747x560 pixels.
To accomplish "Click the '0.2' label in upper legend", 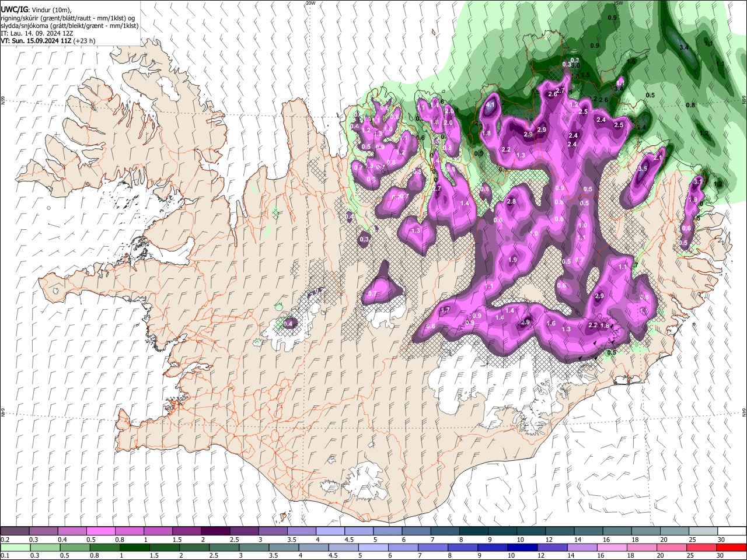I will click(5, 540).
